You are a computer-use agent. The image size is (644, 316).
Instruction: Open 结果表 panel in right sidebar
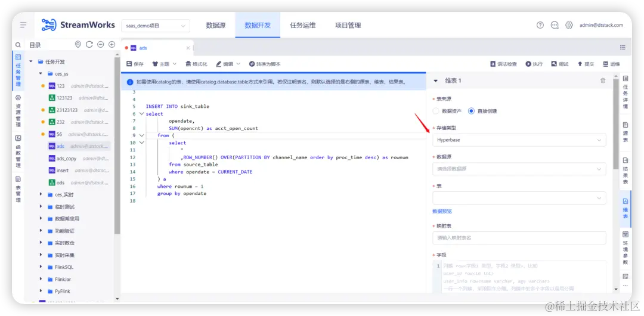coord(626,171)
